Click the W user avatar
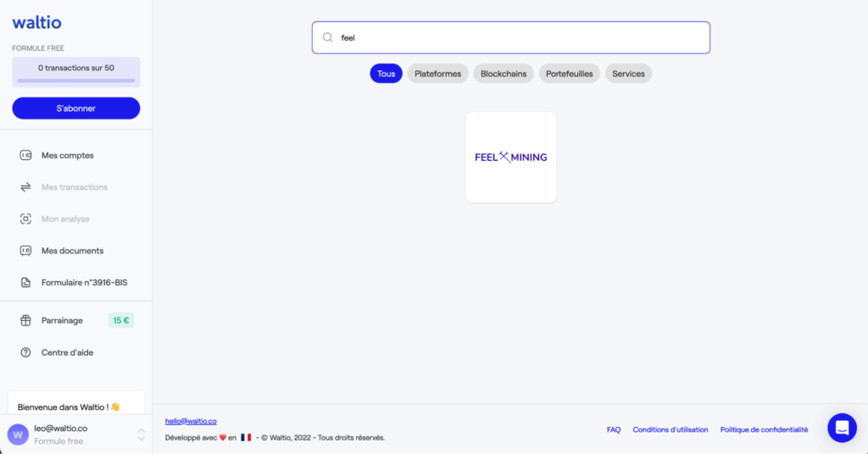 tap(18, 435)
